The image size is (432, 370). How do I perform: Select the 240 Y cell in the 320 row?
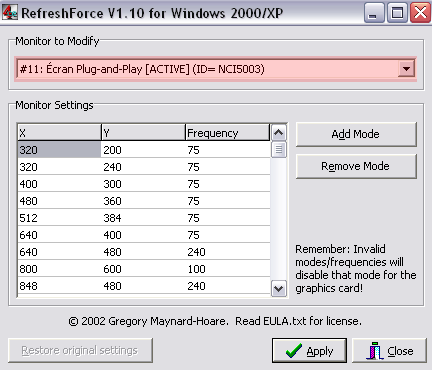pos(143,167)
